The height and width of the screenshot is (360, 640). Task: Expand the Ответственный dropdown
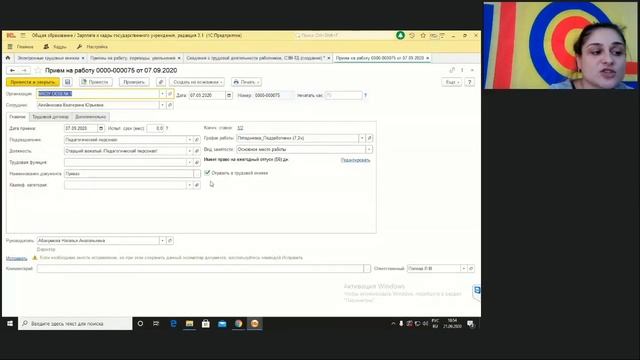pyautogui.click(x=464, y=269)
